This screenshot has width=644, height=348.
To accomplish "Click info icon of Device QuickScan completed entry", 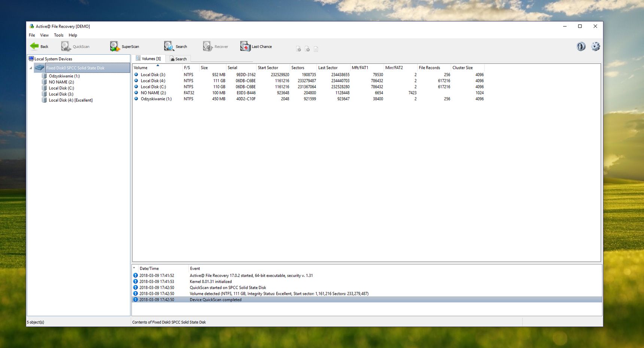I will tap(136, 299).
